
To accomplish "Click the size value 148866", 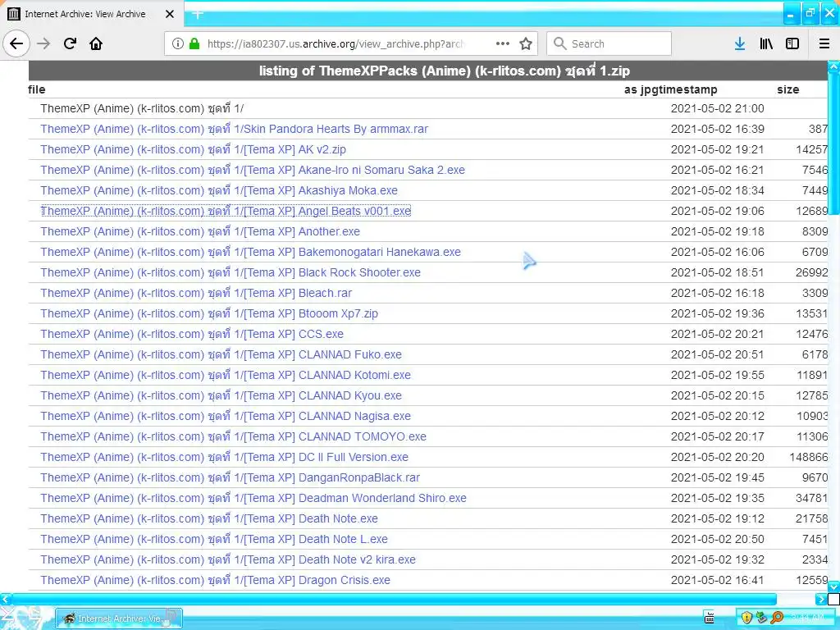I will [808, 457].
